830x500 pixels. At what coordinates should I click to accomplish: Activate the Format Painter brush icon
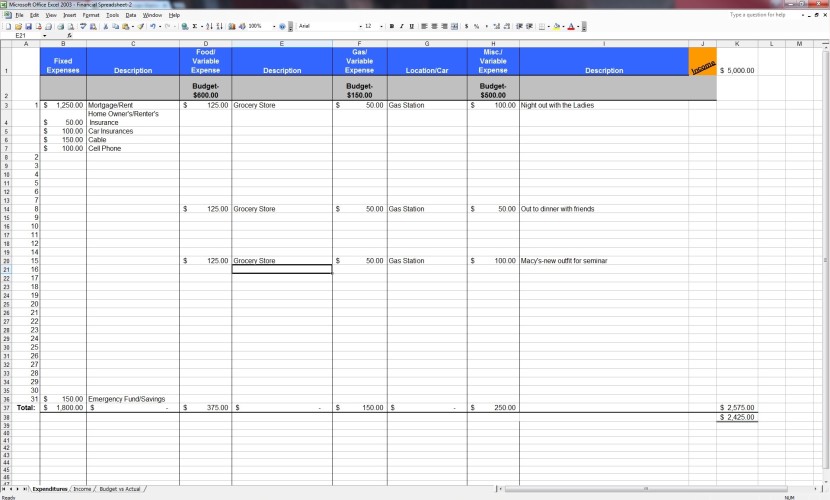(141, 26)
